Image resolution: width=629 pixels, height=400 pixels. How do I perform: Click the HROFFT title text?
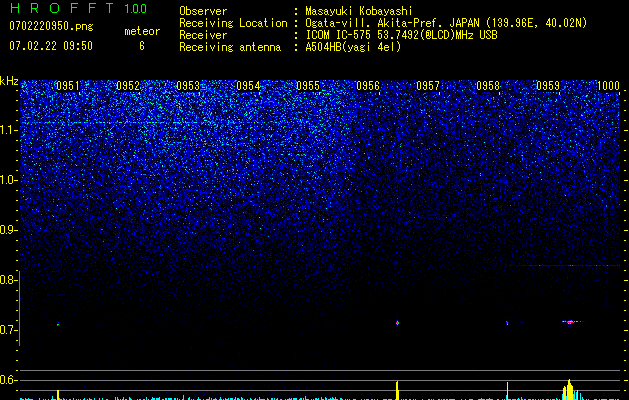[62, 8]
